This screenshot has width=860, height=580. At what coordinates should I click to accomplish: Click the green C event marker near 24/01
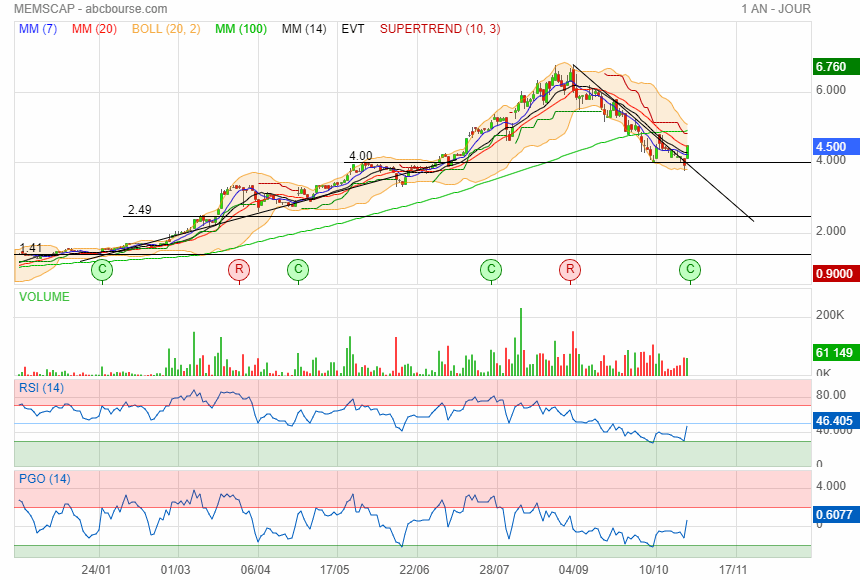102,269
